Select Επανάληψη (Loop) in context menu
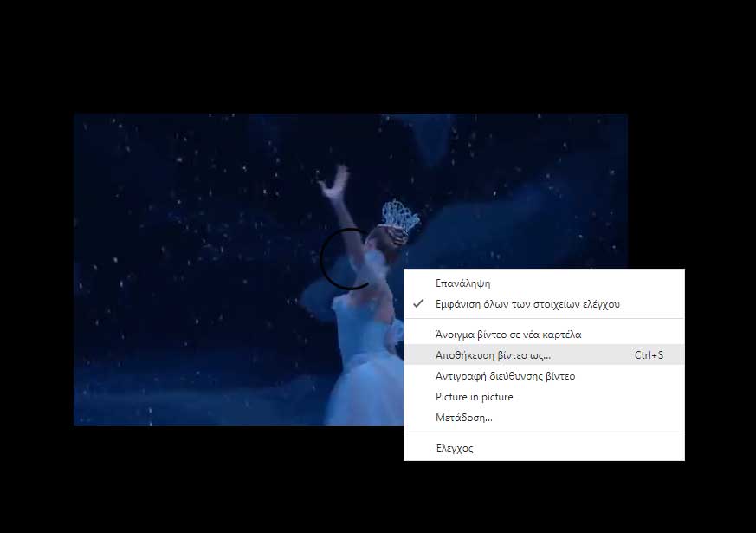 click(x=544, y=283)
